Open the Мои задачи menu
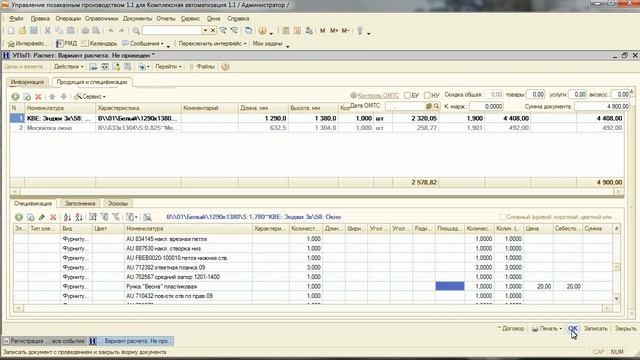Image resolution: width=640 pixels, height=360 pixels. [267, 43]
